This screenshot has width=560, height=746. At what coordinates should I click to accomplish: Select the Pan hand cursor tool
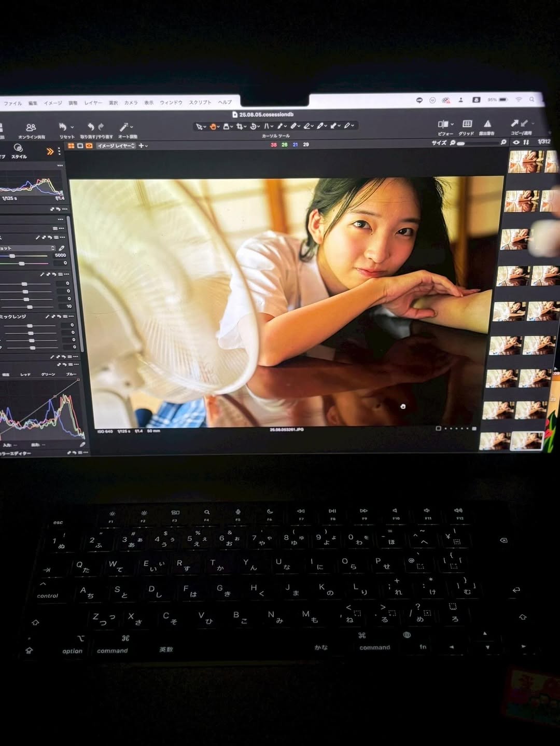click(x=213, y=126)
